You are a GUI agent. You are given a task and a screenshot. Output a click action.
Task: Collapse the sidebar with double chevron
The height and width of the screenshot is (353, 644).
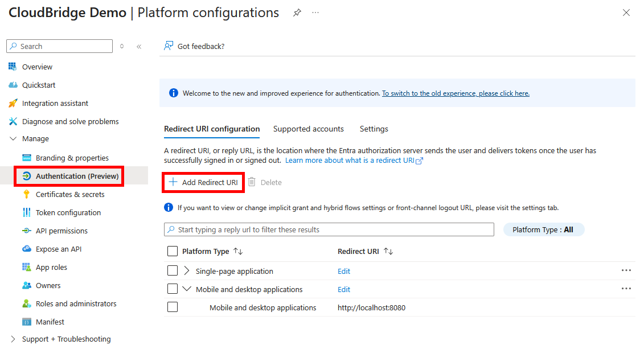point(139,46)
